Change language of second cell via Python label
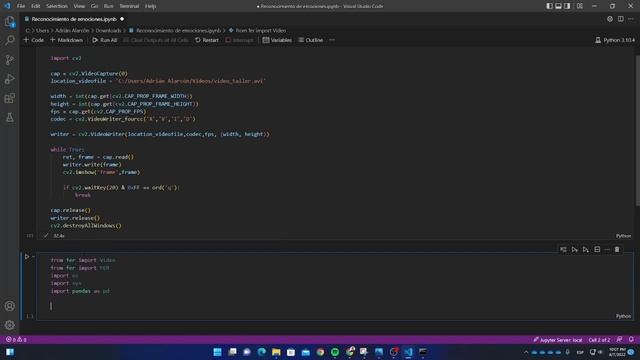The width and height of the screenshot is (640, 360). point(623,316)
